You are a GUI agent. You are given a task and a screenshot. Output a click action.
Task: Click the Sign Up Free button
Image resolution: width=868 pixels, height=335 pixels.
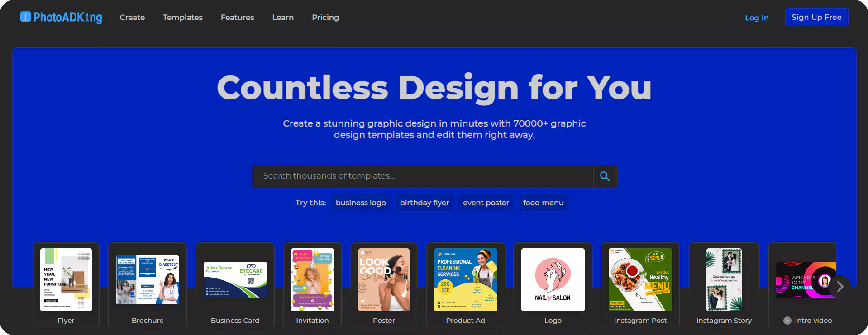tap(816, 17)
